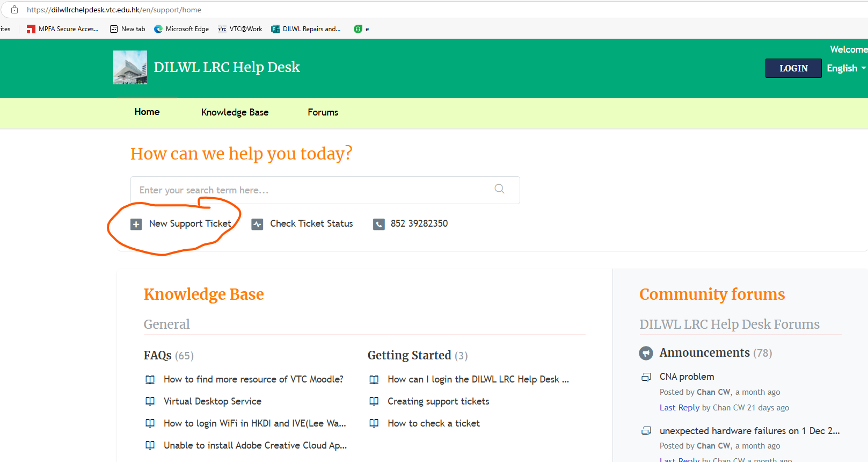Open 'Unable to install Adobe Creative Cloud' article
Image resolution: width=868 pixels, height=462 pixels.
256,445
